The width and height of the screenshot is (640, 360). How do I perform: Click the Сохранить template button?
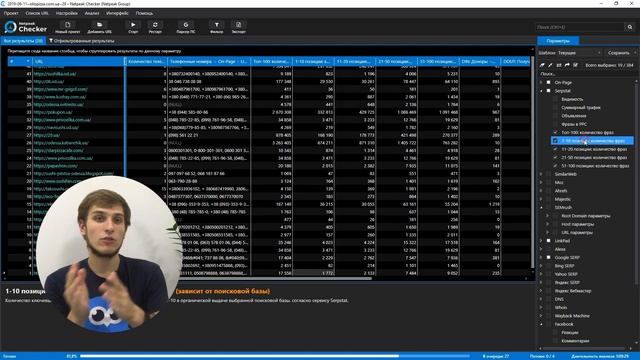click(x=618, y=53)
